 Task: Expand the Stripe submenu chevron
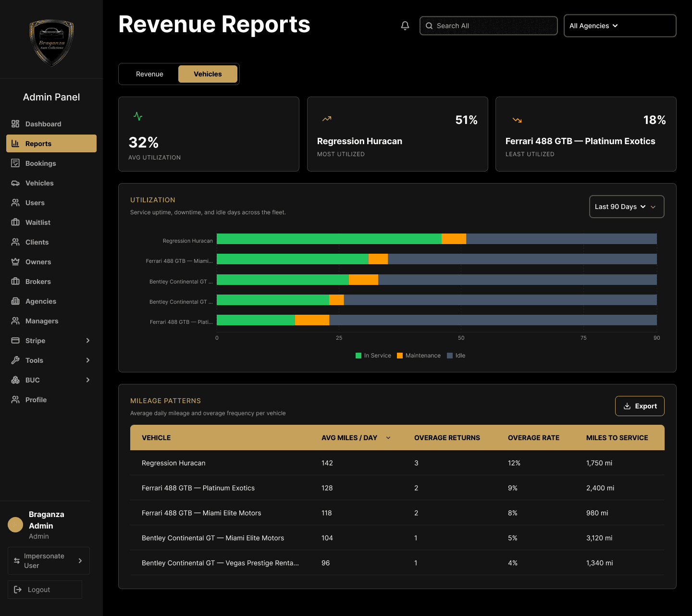point(88,341)
